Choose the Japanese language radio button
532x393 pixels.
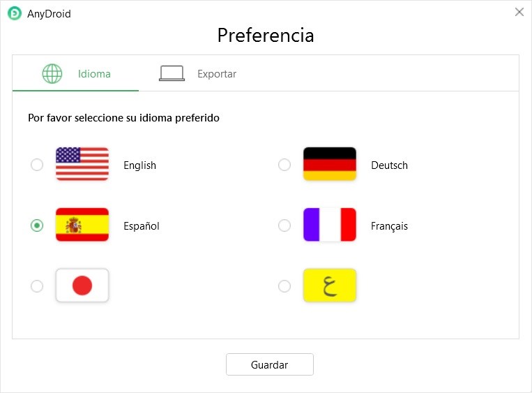click(x=37, y=286)
